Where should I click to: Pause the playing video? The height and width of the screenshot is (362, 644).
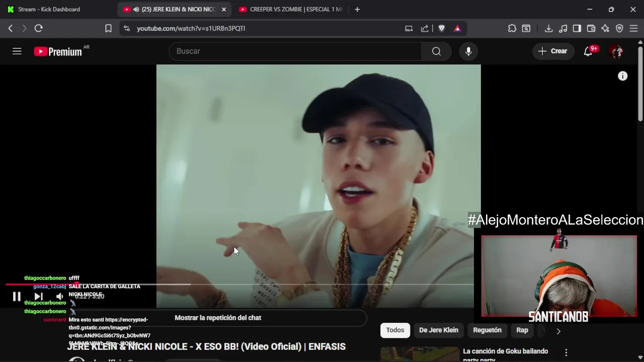17,297
